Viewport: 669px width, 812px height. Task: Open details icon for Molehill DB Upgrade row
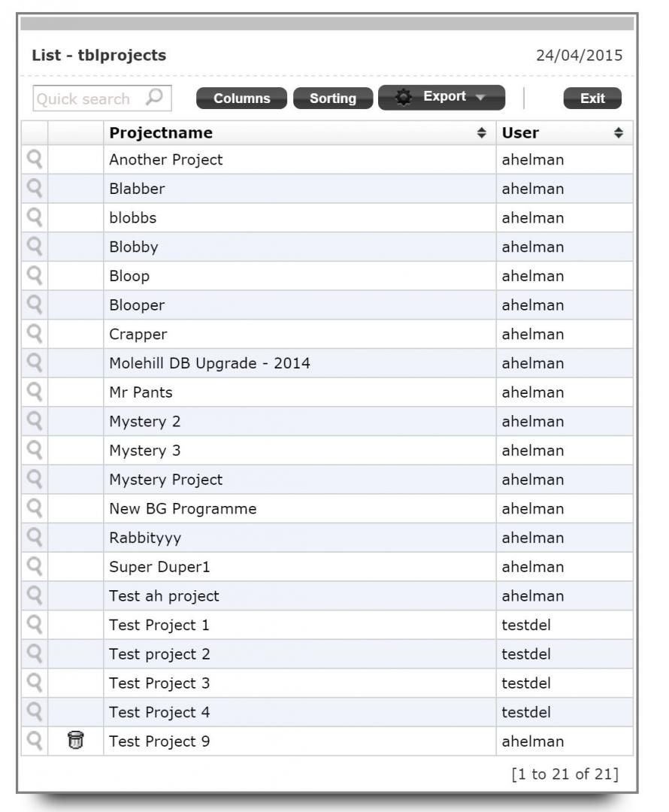35,363
